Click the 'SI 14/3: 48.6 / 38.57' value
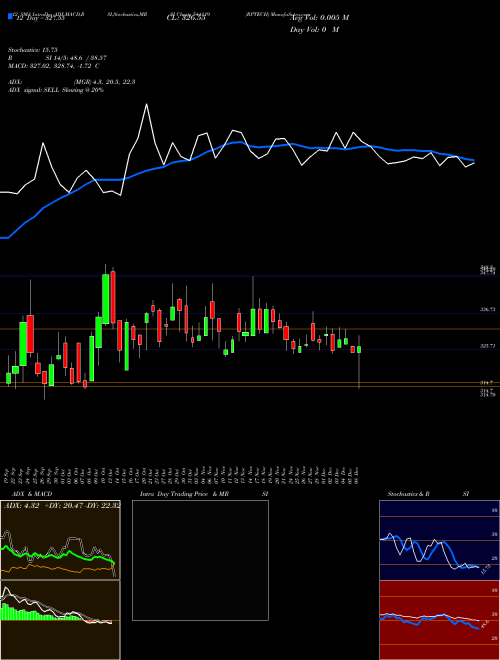500x660 pixels. click(x=76, y=58)
